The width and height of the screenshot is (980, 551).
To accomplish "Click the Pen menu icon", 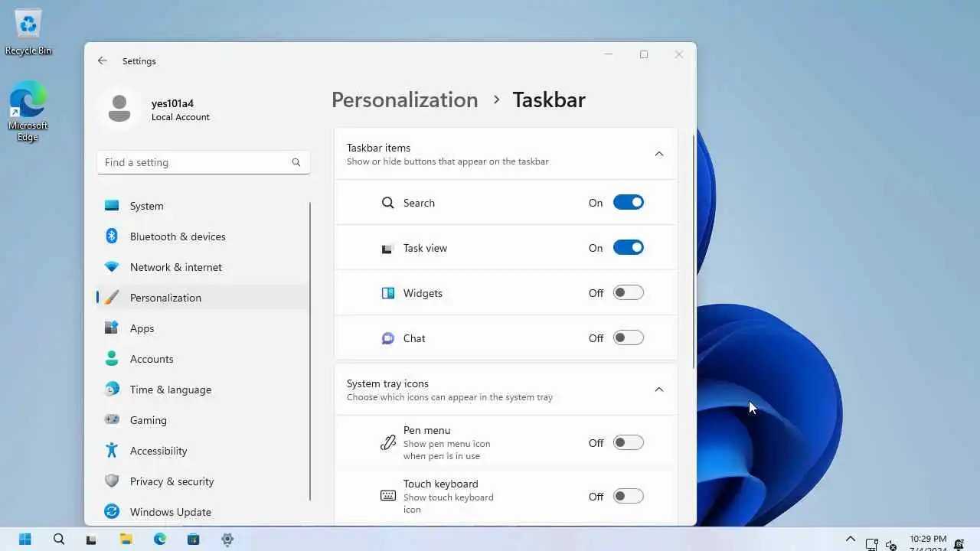I will point(388,443).
